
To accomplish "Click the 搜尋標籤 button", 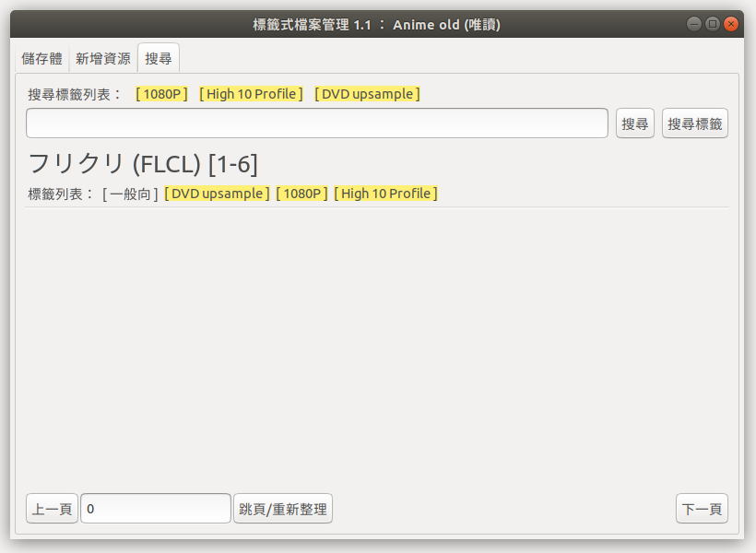I will [x=695, y=124].
